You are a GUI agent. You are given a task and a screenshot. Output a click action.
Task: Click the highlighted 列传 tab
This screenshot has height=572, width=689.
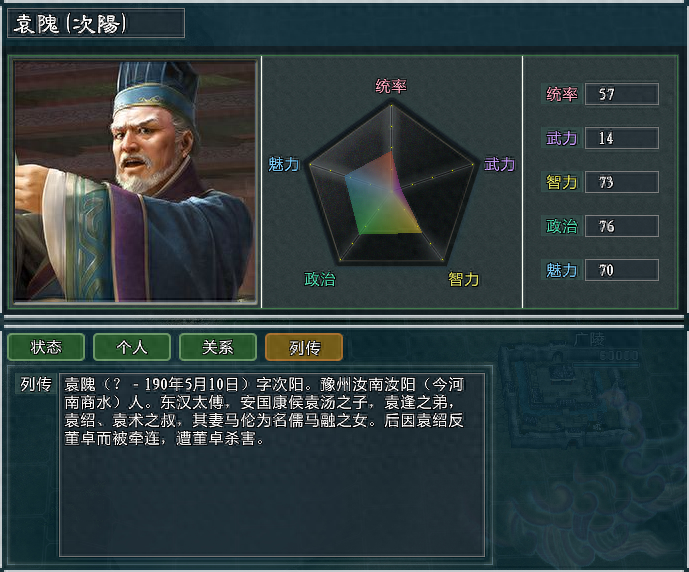click(304, 347)
